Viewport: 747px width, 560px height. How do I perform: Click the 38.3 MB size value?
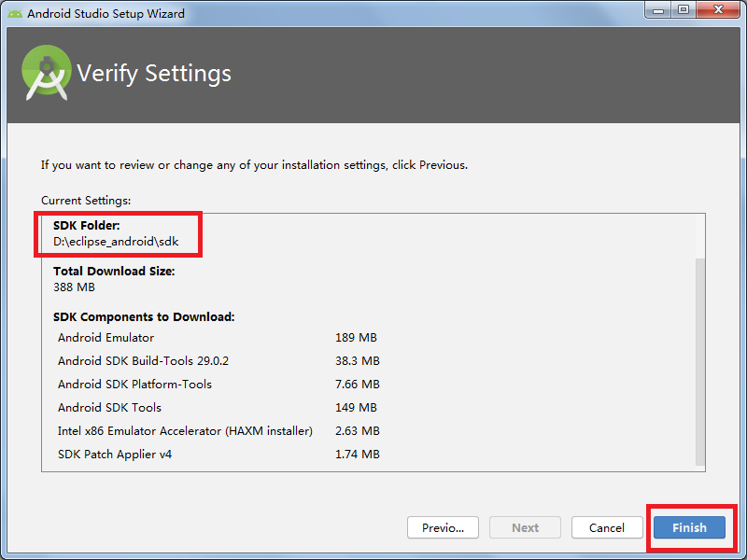click(x=358, y=360)
